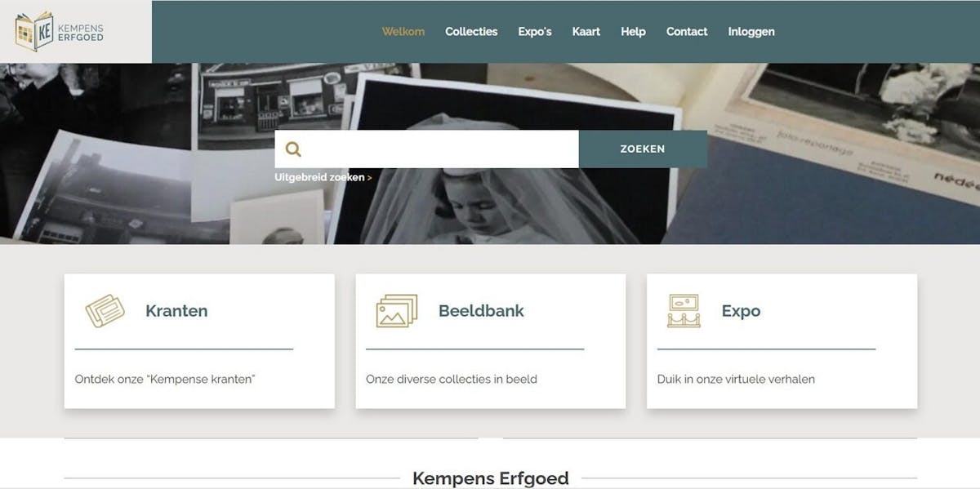980x489 pixels.
Task: Open Uitgebreid zoeken advanced search link
Action: 323,177
